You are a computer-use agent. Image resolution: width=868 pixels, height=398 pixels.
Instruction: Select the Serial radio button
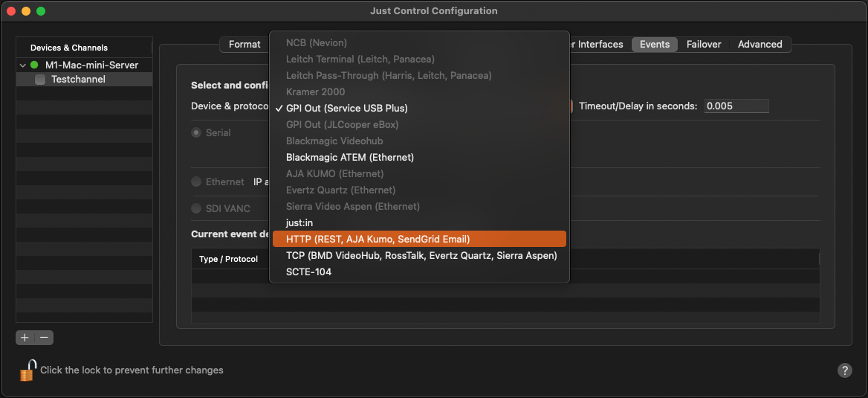point(196,133)
